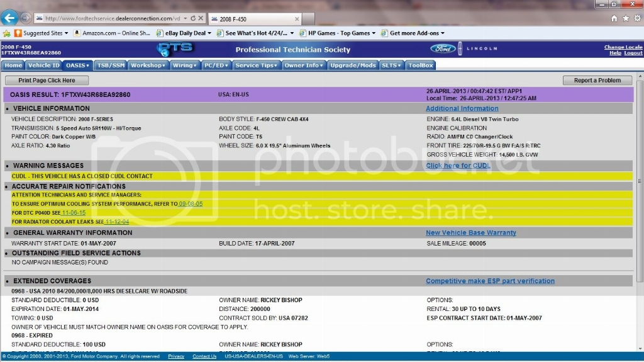This screenshot has height=362, width=644.
Task: Open address bar history dropdown arrow
Action: pos(186,18)
